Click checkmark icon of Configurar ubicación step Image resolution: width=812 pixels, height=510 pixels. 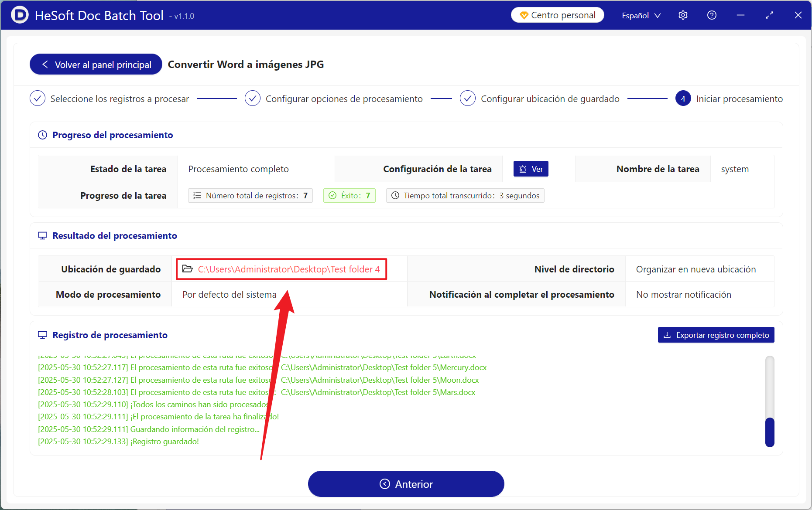(x=468, y=99)
